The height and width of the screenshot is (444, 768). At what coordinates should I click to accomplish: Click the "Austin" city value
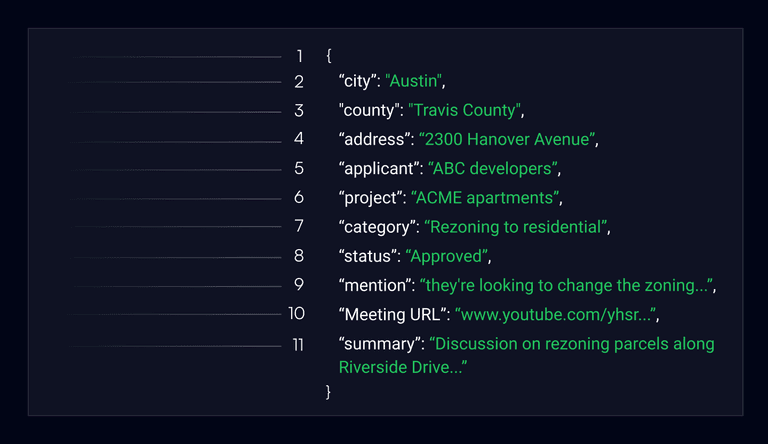[x=414, y=81]
